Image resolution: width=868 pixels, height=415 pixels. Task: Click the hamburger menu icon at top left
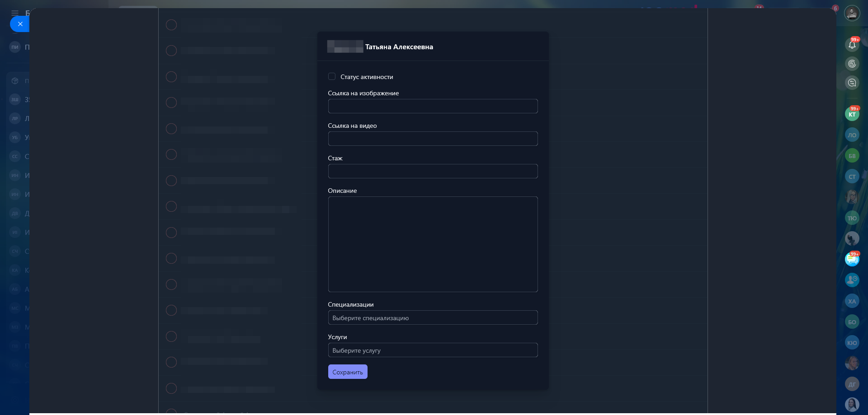[15, 13]
